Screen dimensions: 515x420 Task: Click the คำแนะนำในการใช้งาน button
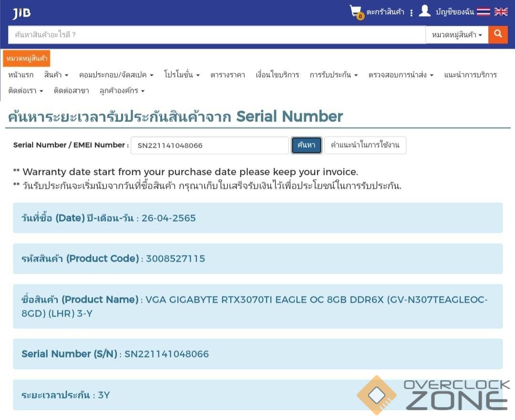[x=365, y=145]
